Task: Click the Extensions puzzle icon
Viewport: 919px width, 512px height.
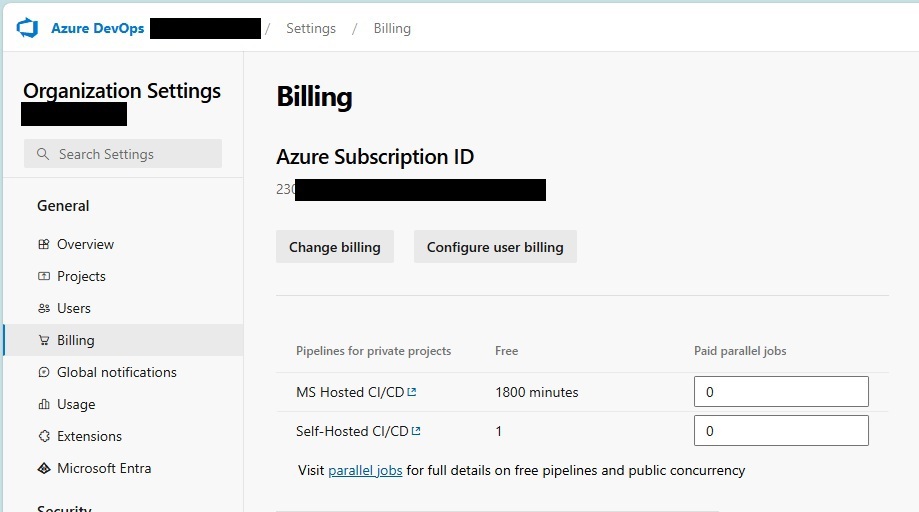Action: 43,436
